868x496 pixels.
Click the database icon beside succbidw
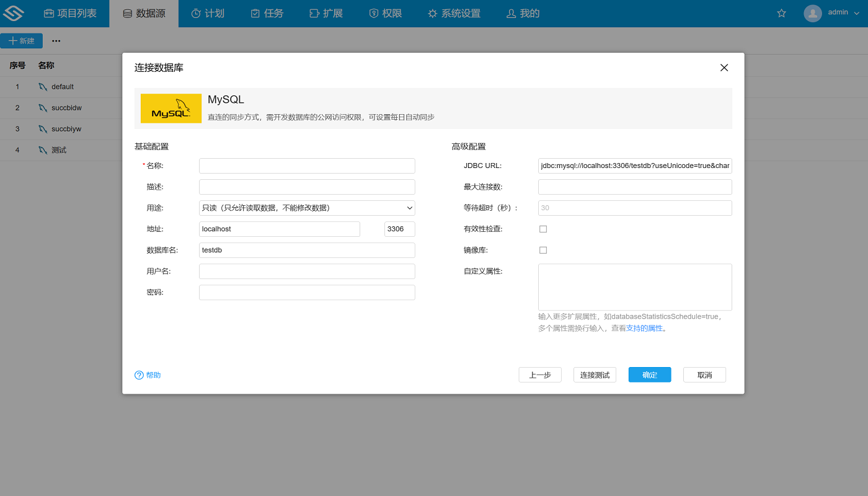click(42, 108)
